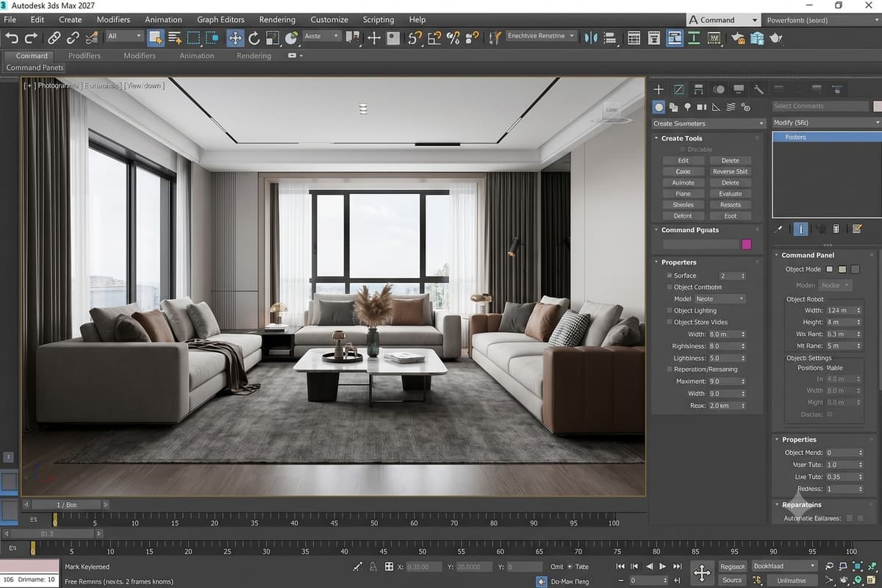Click the Undo arrow icon

[x=12, y=37]
